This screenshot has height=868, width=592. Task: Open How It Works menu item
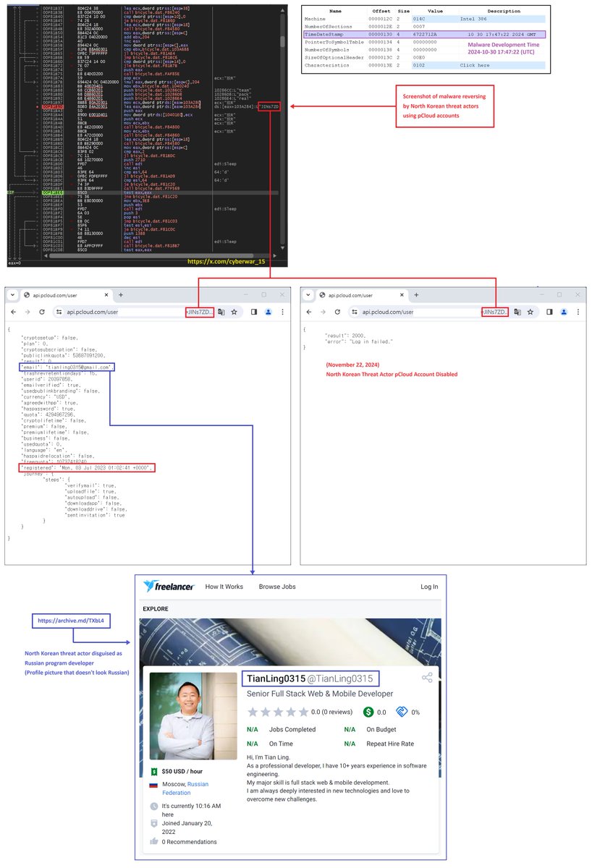coord(224,587)
